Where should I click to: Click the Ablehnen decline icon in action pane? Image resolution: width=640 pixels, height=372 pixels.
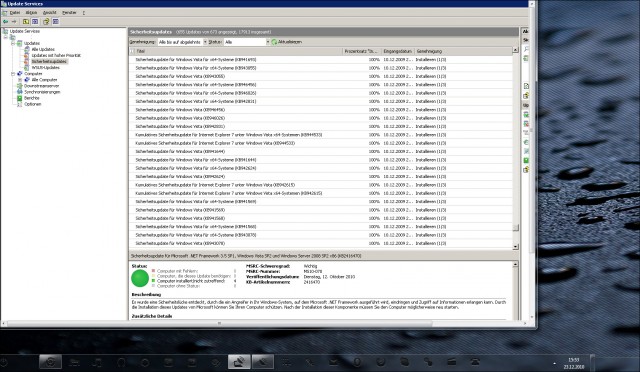tap(526, 123)
